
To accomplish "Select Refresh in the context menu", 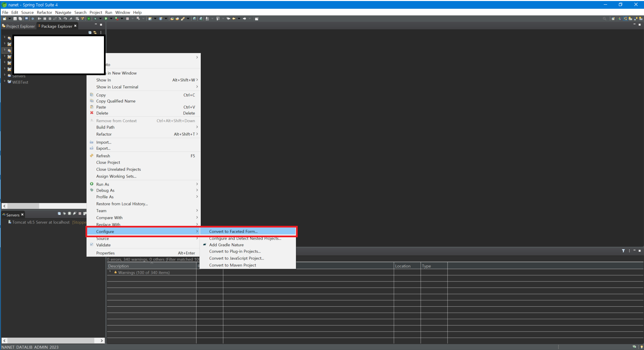I will (x=144, y=156).
